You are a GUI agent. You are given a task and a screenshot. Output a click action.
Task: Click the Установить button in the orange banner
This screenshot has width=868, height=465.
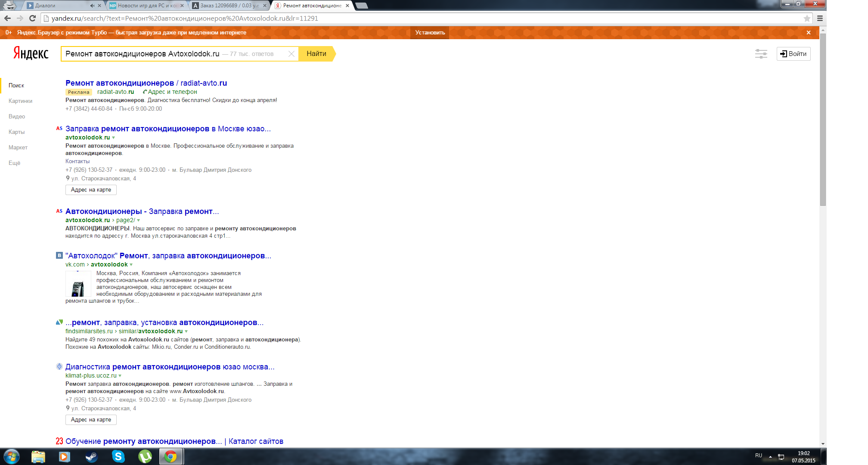point(430,33)
